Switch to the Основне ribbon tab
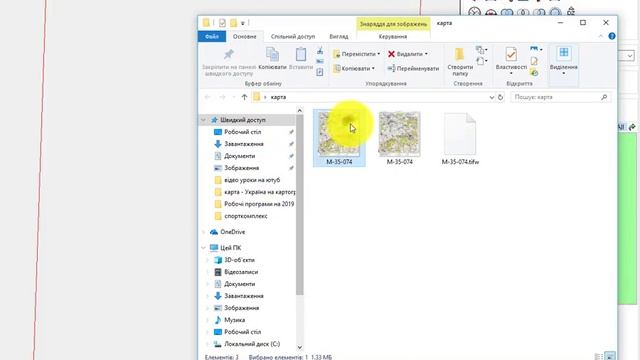 pos(244,36)
